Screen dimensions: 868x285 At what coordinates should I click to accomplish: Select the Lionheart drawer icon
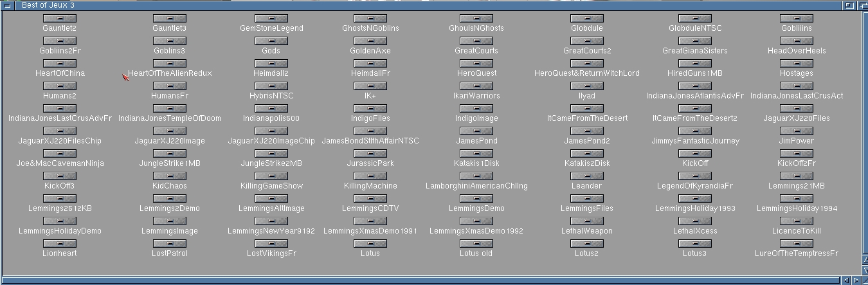click(59, 244)
